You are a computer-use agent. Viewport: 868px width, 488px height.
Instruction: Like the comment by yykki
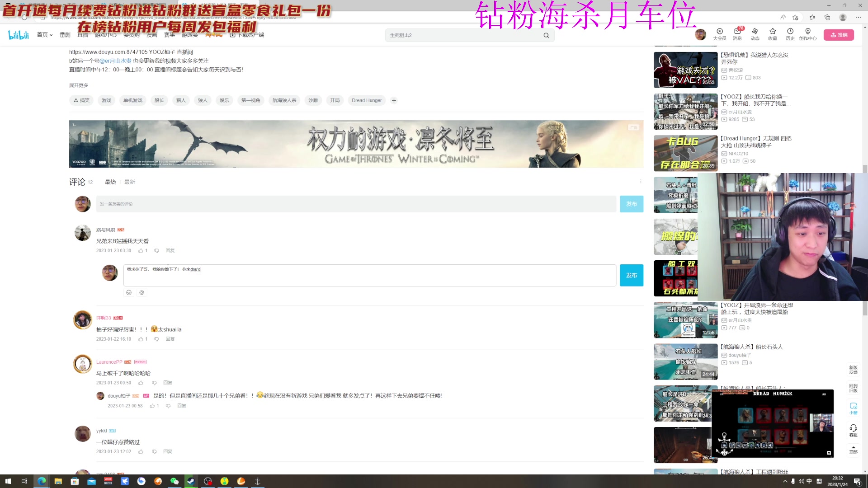point(141,452)
